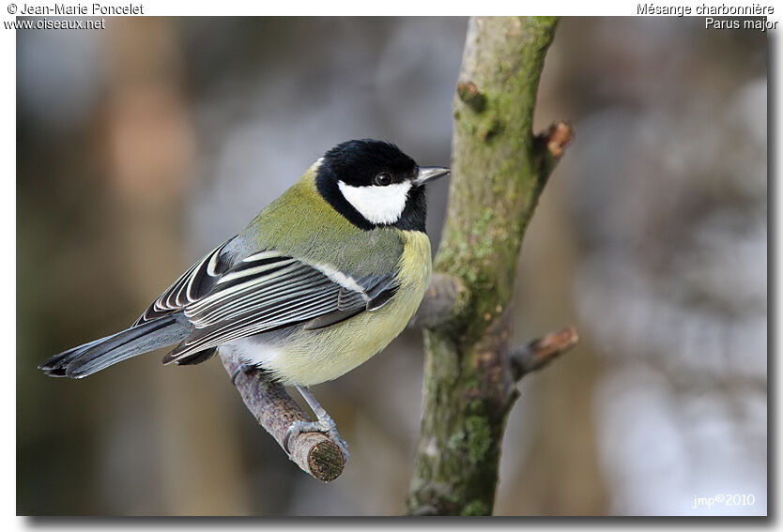Click the Parus major scientific name
This screenshot has width=783, height=532.
point(741,23)
